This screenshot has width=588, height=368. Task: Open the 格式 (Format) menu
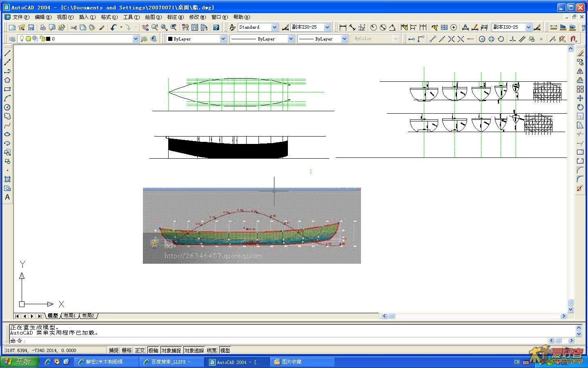(109, 17)
